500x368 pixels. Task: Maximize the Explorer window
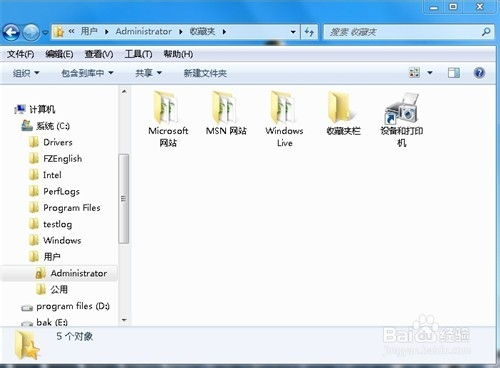[x=453, y=7]
